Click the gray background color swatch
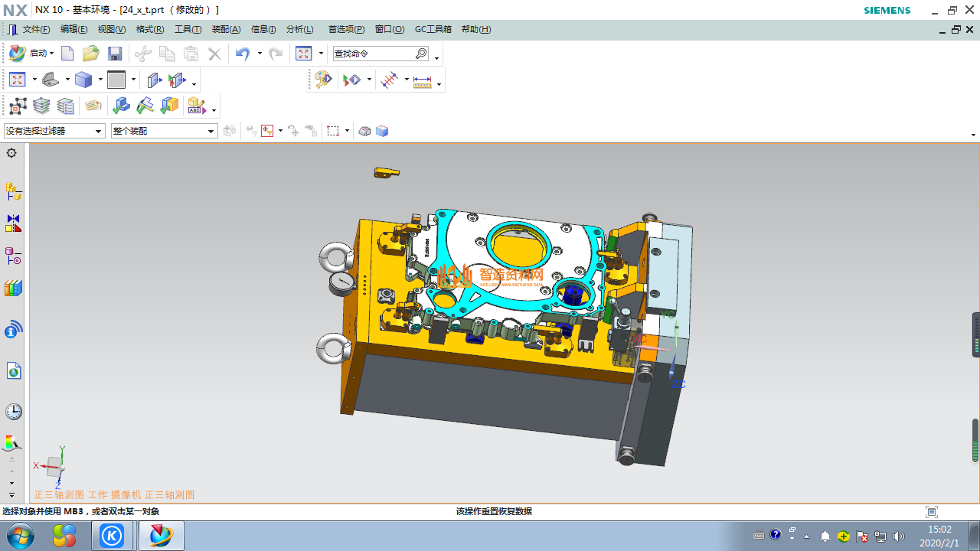This screenshot has height=551, width=980. pyautogui.click(x=116, y=80)
